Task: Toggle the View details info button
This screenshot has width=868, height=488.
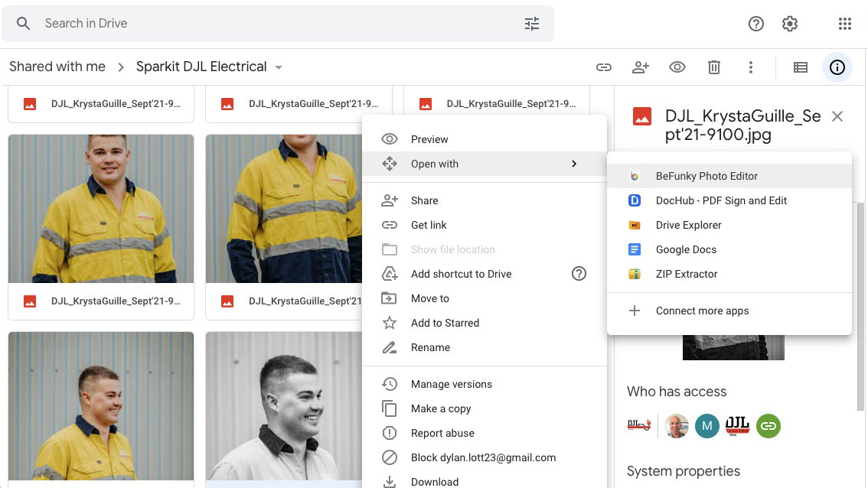Action: (x=837, y=67)
